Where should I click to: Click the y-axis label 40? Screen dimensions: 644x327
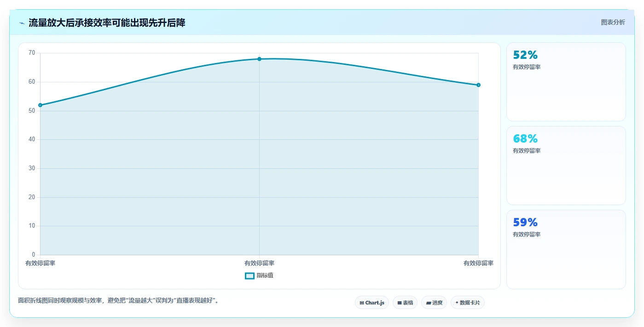coord(31,139)
